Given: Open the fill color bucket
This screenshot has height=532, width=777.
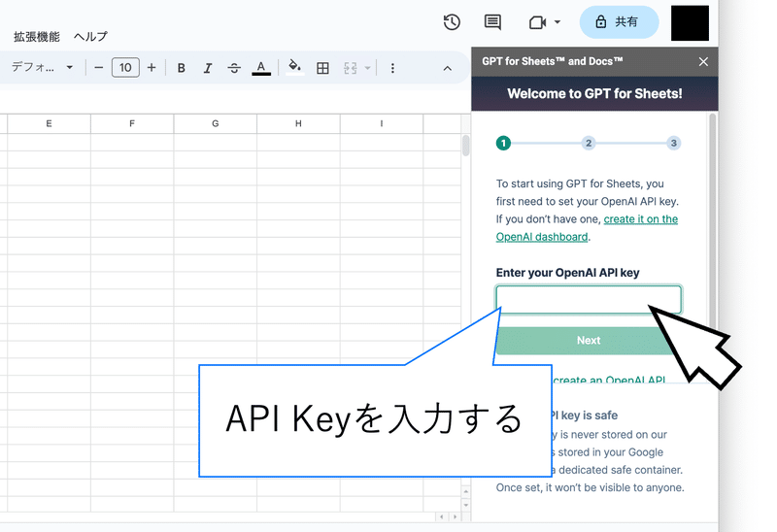Looking at the screenshot, I should pyautogui.click(x=295, y=67).
